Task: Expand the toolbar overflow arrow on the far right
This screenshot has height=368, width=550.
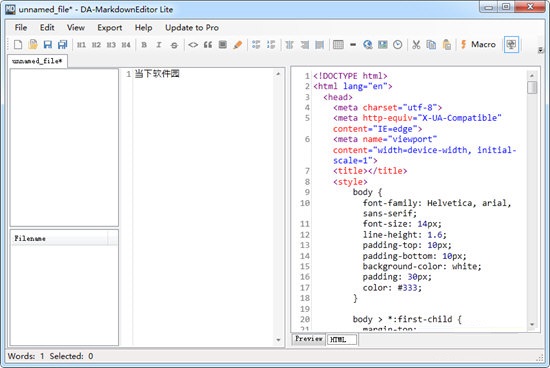Action: pyautogui.click(x=541, y=50)
